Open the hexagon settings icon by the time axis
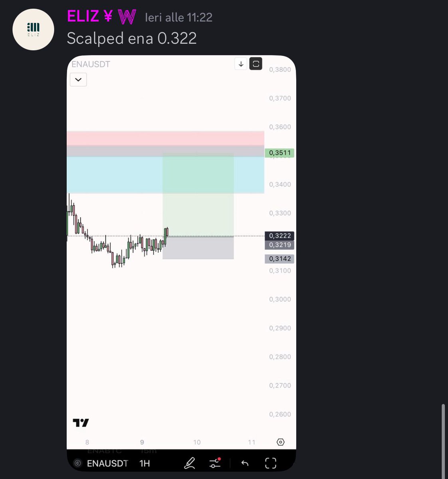448x479 pixels. (281, 442)
